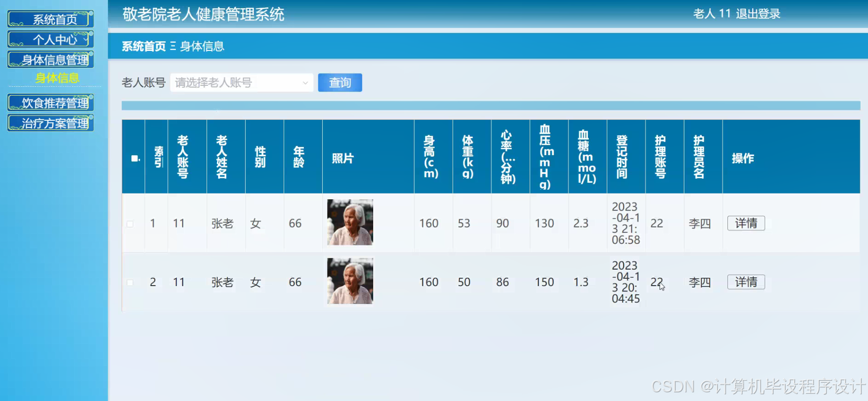
Task: Click the 2023-04-13 21:06:58 timestamp
Action: click(626, 223)
